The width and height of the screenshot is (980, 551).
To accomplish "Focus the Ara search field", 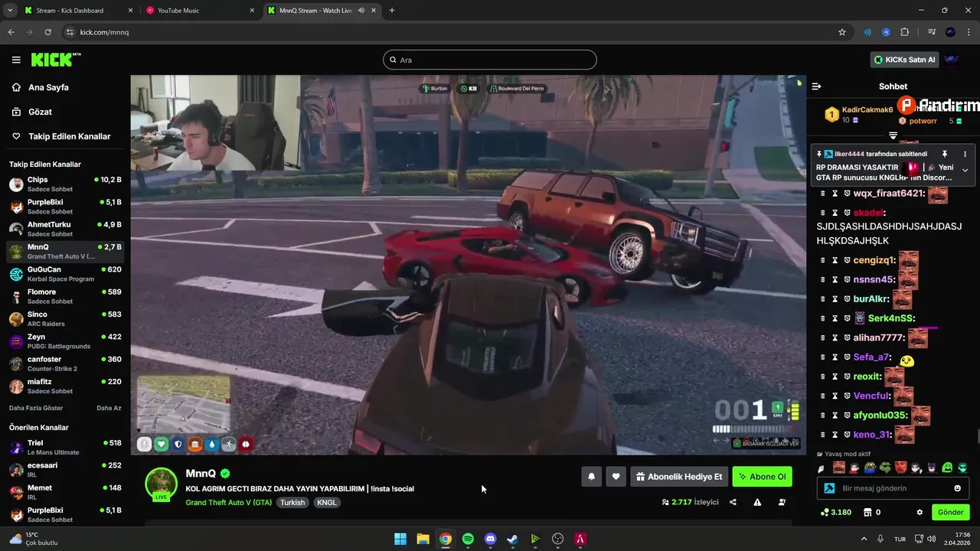I will 490,60.
